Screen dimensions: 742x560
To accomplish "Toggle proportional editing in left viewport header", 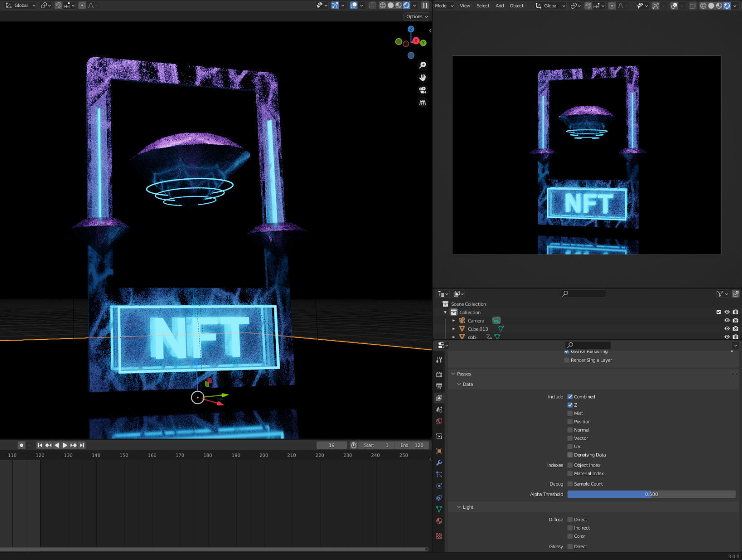I will coord(82,5).
